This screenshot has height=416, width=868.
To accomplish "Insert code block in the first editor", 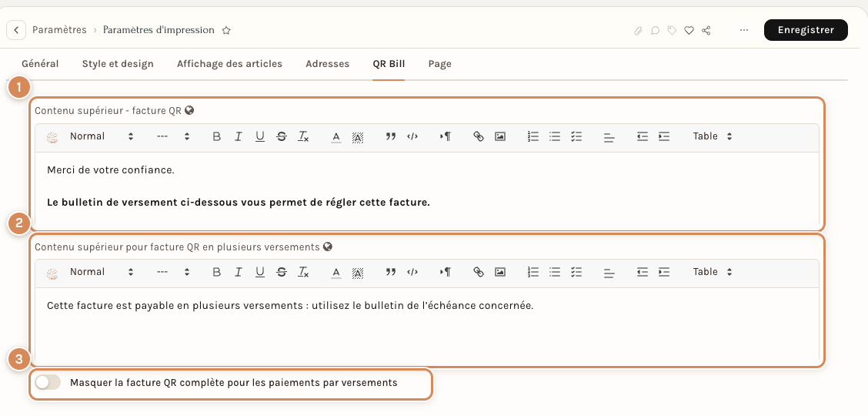I will click(412, 137).
